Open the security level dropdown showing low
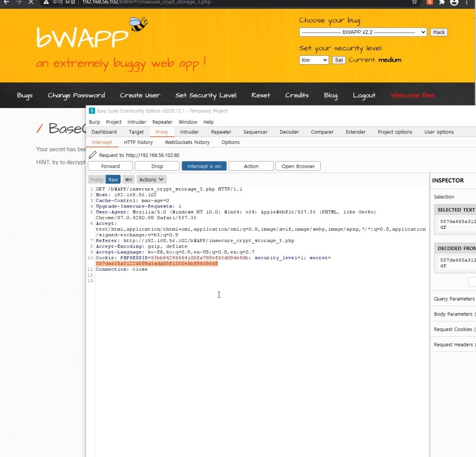Viewport: 476px width, 457px height. (314, 60)
